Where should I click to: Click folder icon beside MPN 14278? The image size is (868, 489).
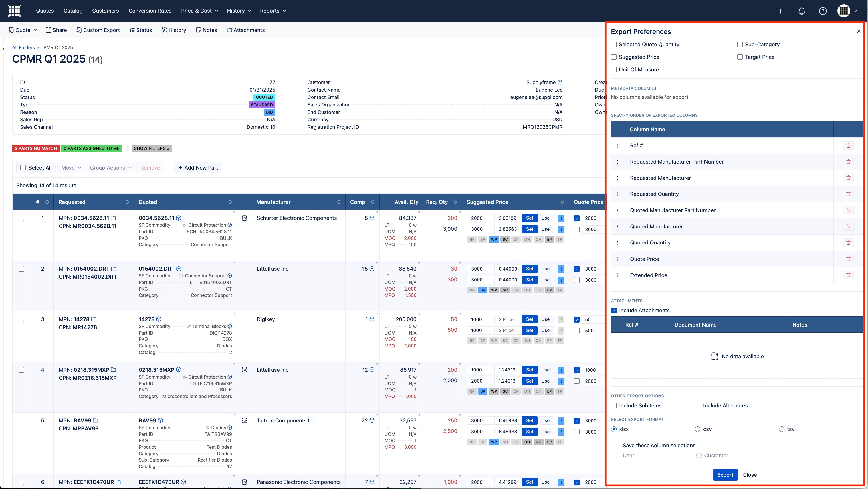94,319
